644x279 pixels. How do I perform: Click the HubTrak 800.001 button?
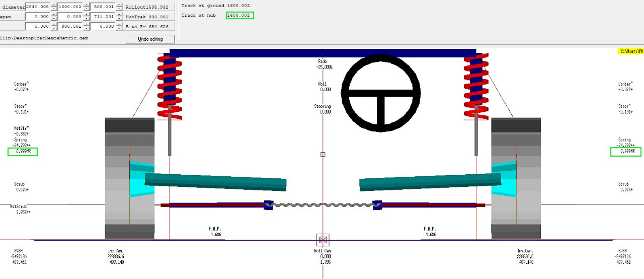point(150,17)
